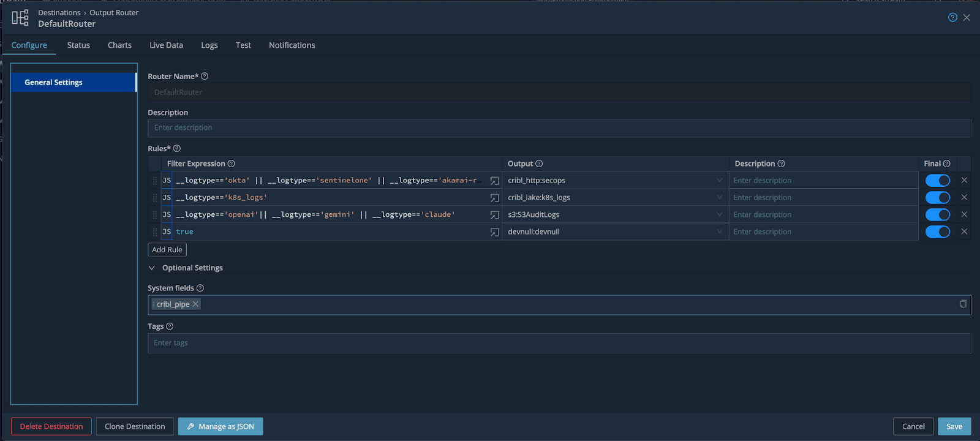The image size is (980, 441).
Task: Click into the Enter tags input field
Action: tap(559, 343)
